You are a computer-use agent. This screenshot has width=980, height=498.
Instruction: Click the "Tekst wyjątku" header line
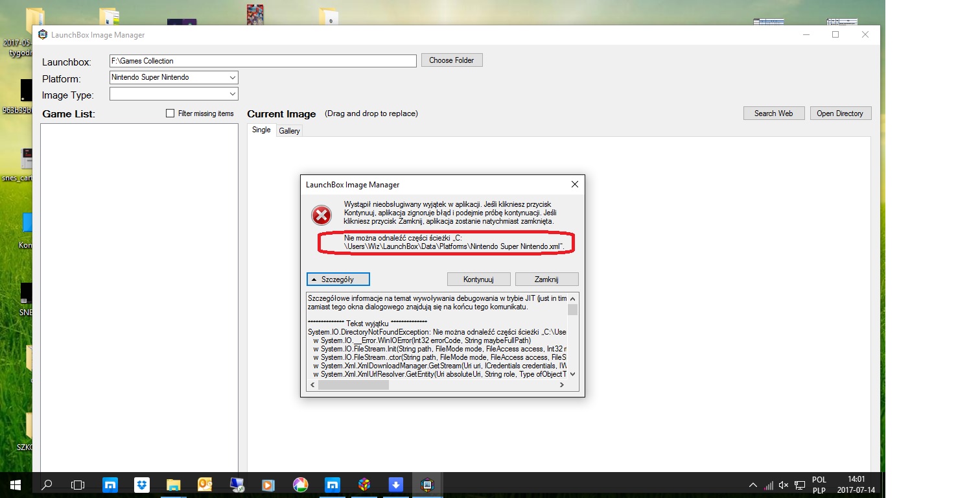367,324
